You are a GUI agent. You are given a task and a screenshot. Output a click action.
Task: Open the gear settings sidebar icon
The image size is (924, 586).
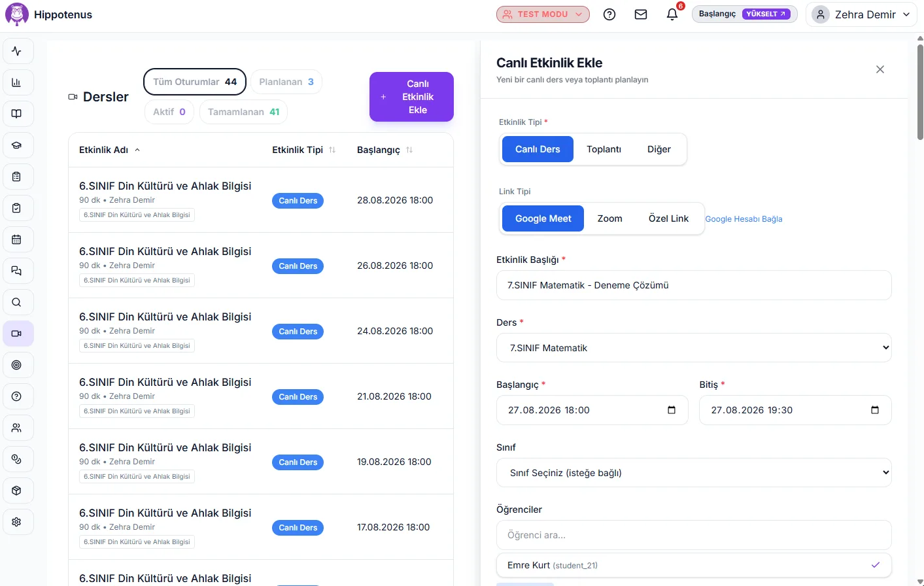click(x=17, y=522)
